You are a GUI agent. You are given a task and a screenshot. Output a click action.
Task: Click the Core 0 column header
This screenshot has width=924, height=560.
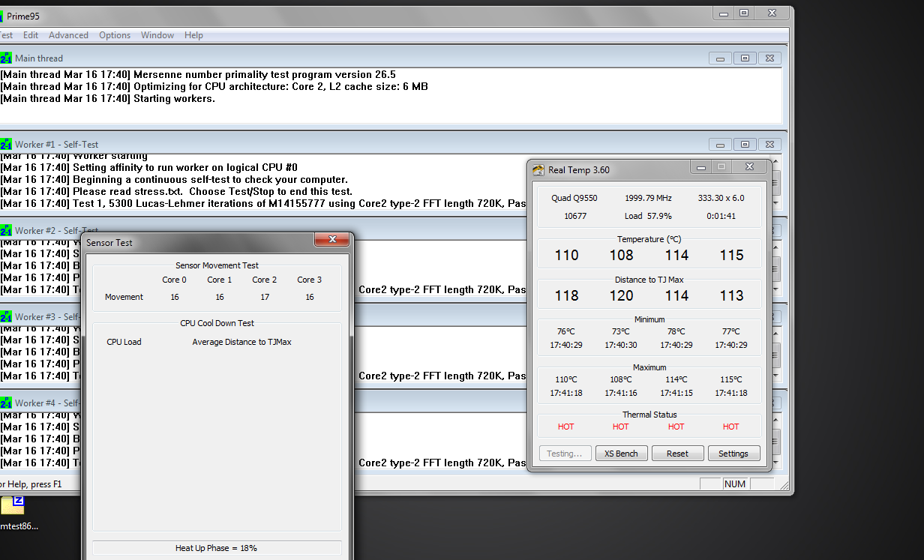(175, 280)
